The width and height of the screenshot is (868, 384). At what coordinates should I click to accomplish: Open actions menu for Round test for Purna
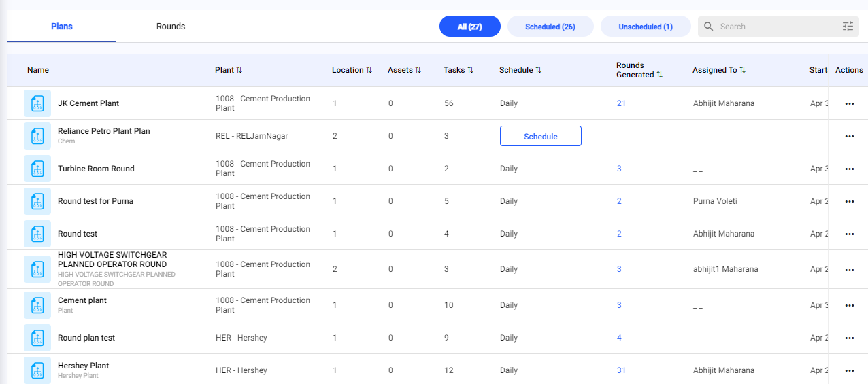click(x=849, y=201)
